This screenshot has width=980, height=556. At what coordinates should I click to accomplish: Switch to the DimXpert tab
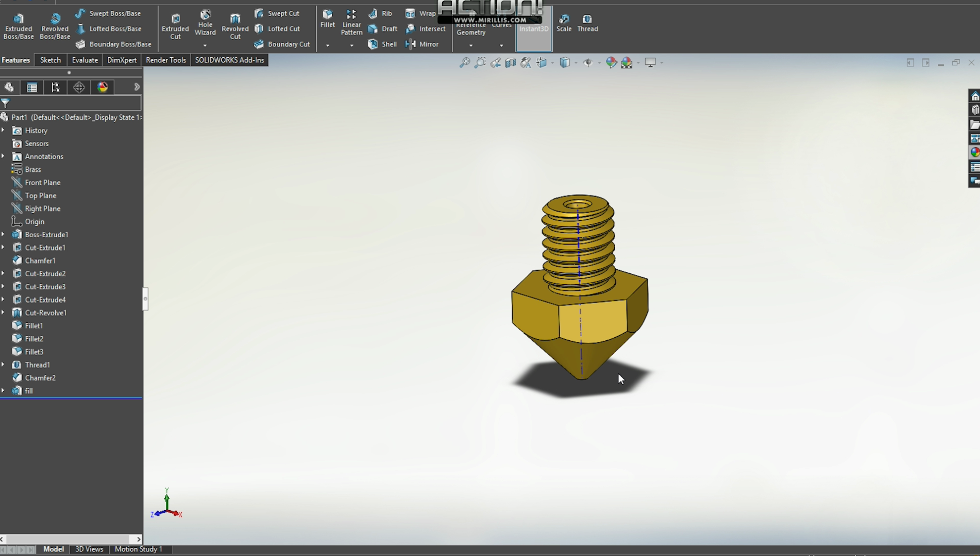click(122, 60)
